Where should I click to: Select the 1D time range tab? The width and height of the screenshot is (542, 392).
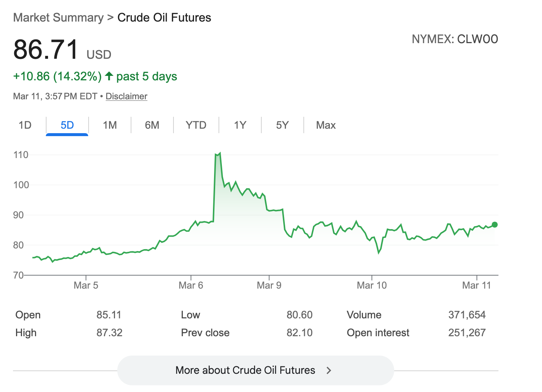[x=25, y=125]
